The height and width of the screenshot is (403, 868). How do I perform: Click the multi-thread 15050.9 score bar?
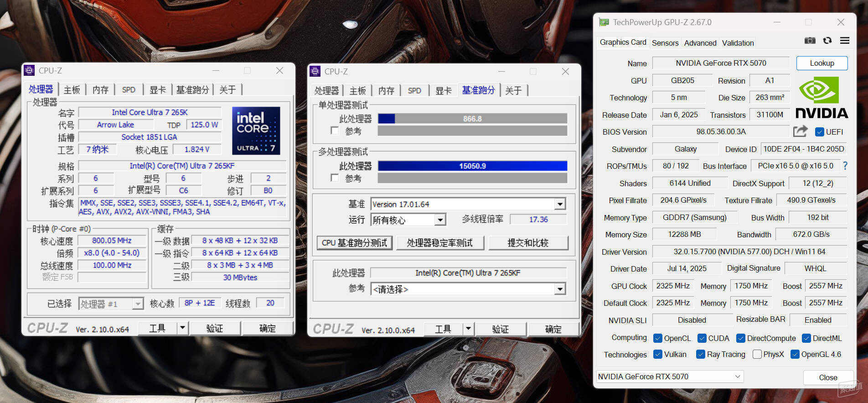tap(472, 166)
